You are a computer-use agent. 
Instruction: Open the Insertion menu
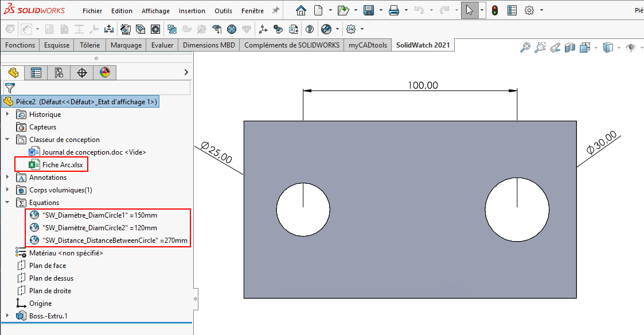point(192,11)
